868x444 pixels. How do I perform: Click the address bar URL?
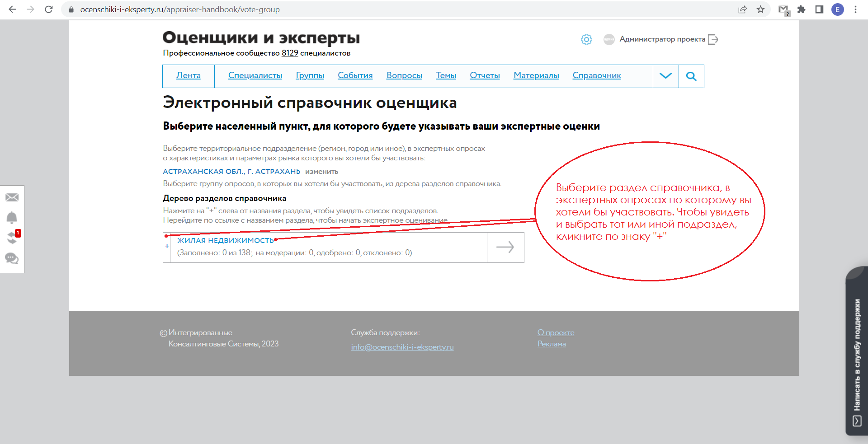click(180, 9)
